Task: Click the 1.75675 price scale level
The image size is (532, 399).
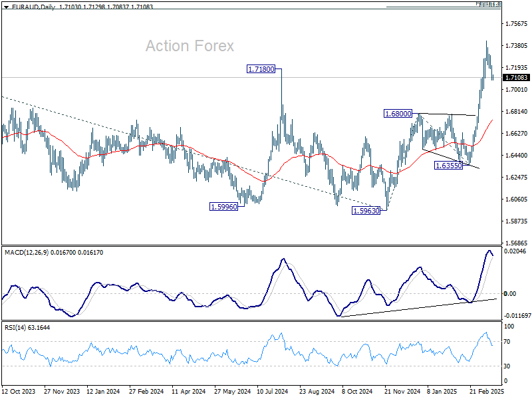Action: tap(517, 24)
